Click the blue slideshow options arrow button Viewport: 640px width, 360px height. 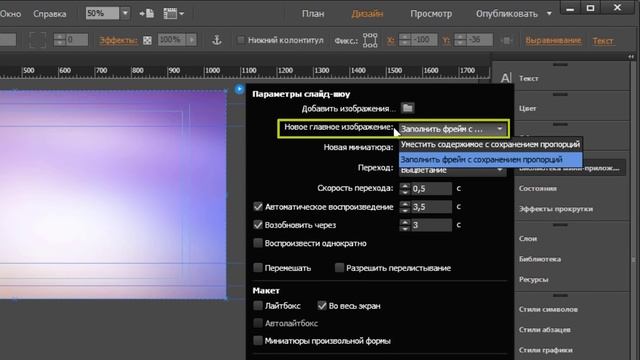coord(240,89)
